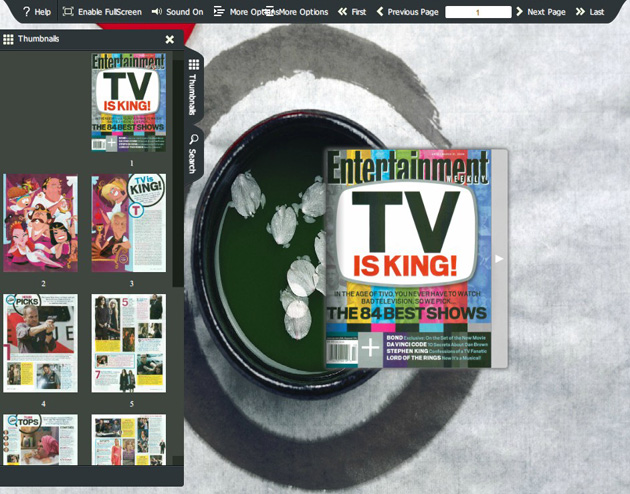This screenshot has width=630, height=494.
Task: Jump to the Last page
Action: (x=590, y=12)
